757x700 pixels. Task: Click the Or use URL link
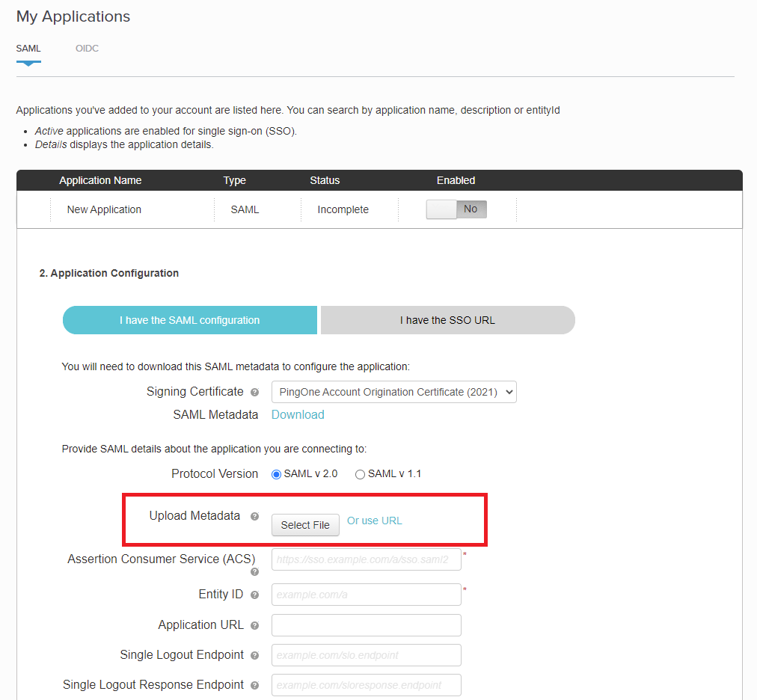tap(374, 520)
